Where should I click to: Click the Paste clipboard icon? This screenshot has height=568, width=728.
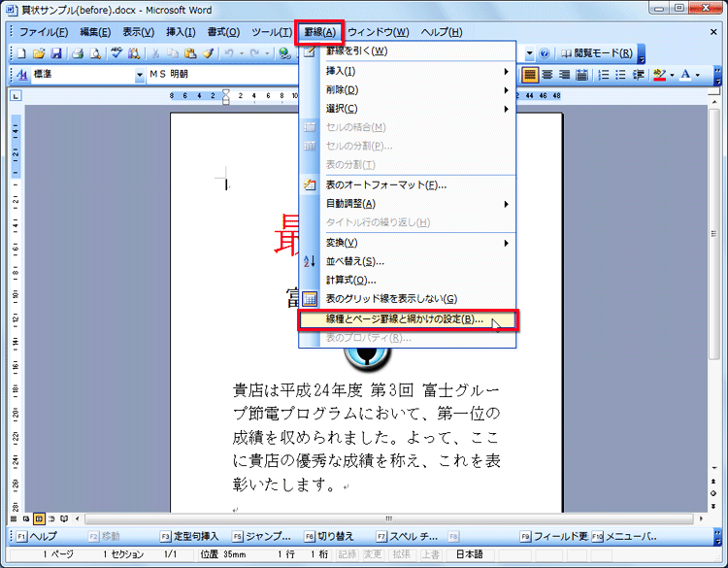coord(190,53)
